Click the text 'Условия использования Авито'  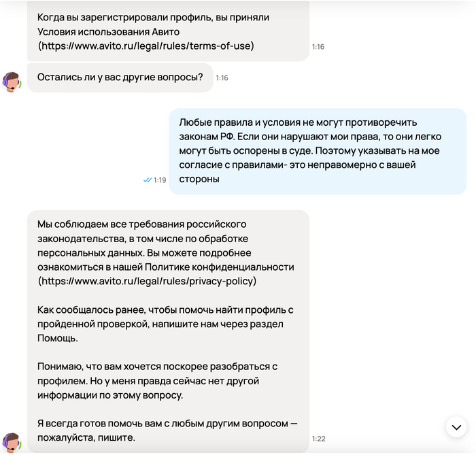point(108,32)
